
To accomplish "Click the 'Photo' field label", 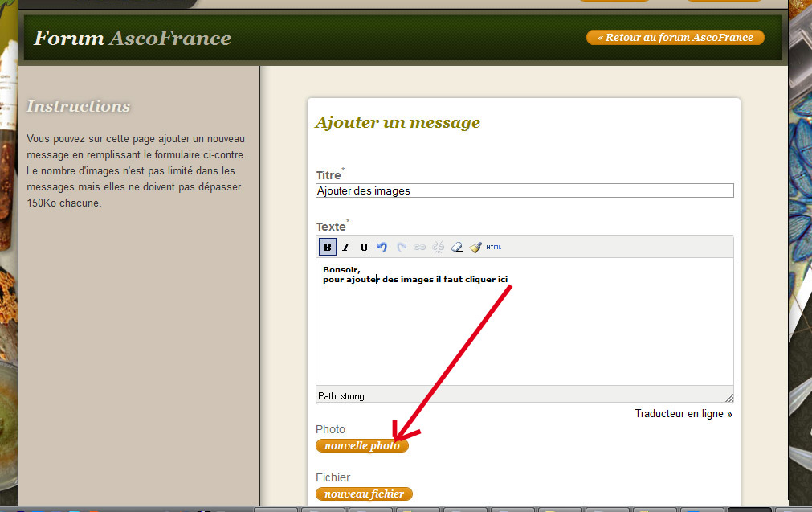I will 330,429.
